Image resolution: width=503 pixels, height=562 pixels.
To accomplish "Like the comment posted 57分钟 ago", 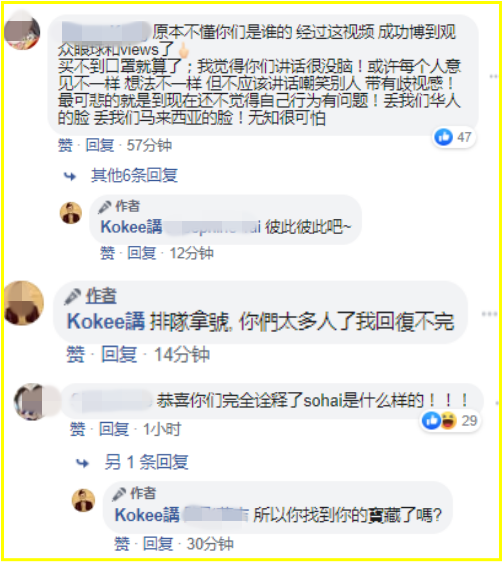I will pos(65,146).
